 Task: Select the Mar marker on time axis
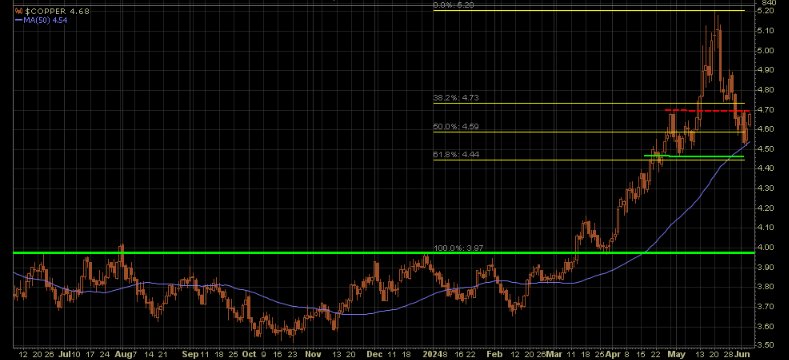pyautogui.click(x=555, y=354)
